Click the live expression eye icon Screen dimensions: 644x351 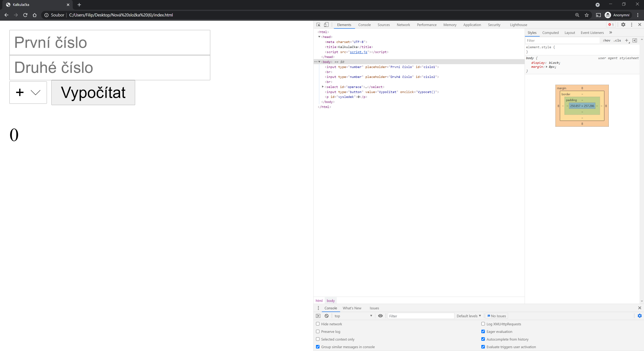[x=380, y=316]
